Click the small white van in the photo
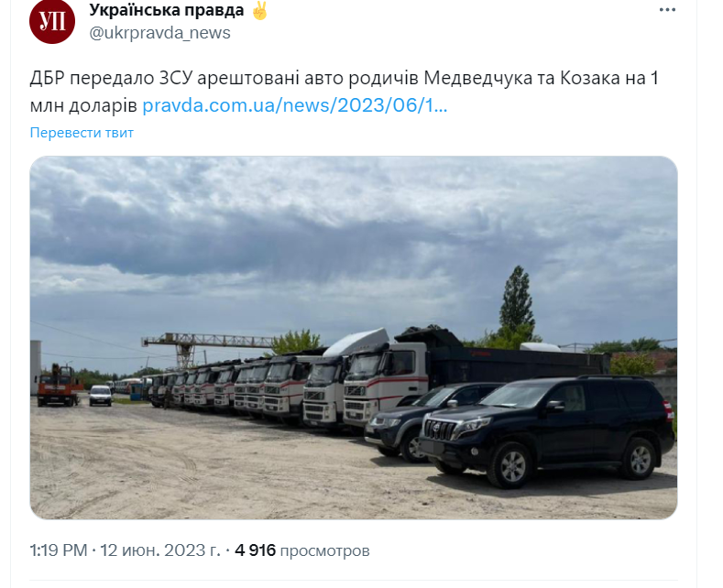723x588 pixels. click(101, 396)
